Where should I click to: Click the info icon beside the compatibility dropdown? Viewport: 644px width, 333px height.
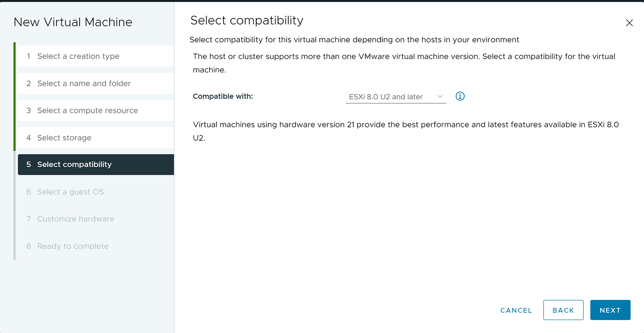click(x=460, y=96)
